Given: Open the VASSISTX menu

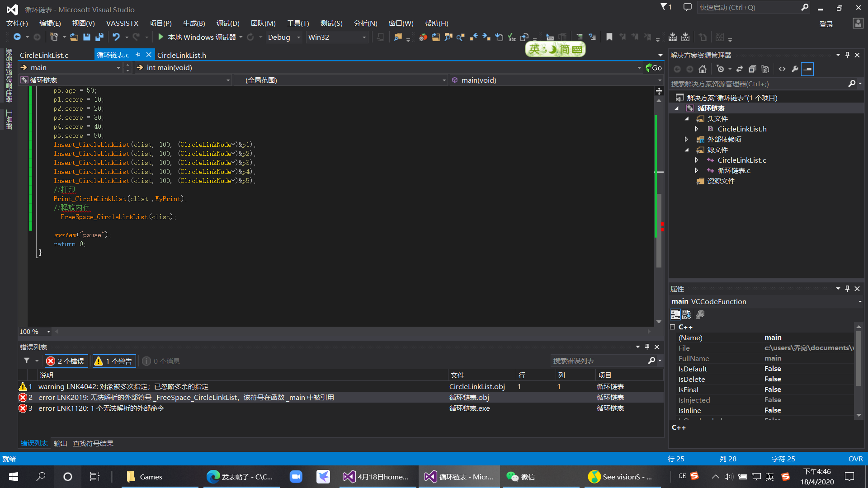Looking at the screenshot, I should (x=122, y=23).
